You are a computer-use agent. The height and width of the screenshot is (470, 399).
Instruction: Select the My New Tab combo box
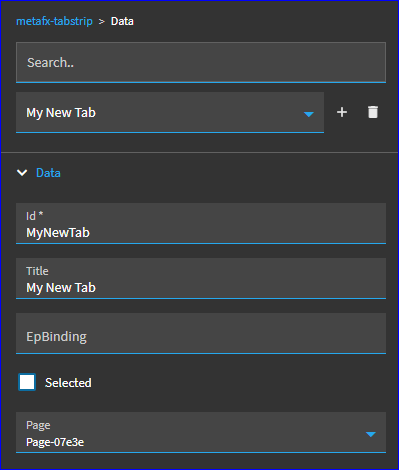(x=170, y=112)
